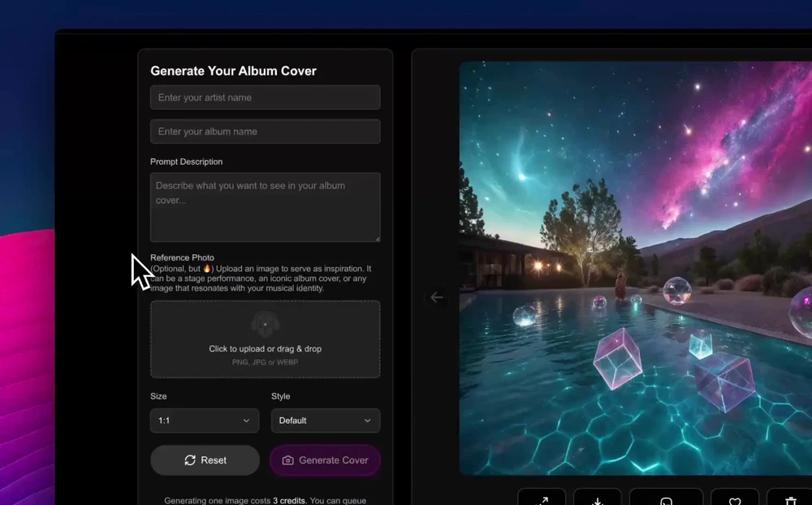This screenshot has width=812, height=505.
Task: Click inside the Prompt Description text area
Action: pyautogui.click(x=265, y=207)
